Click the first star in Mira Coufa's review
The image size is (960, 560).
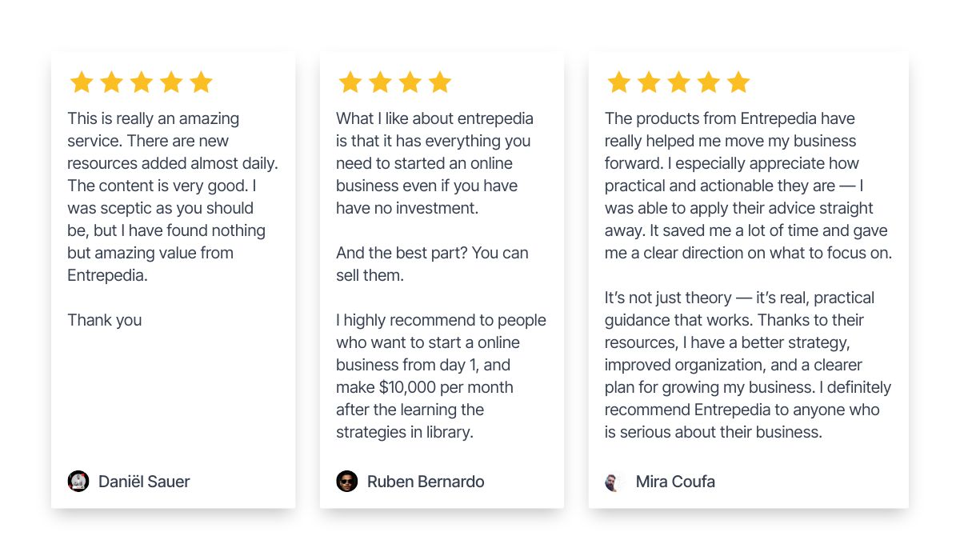point(619,82)
